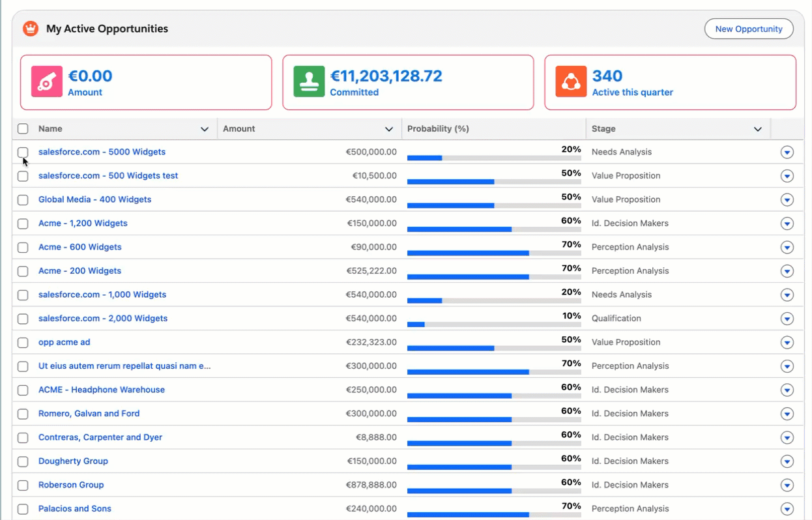Open the Stage column dropdown arrow

(758, 129)
